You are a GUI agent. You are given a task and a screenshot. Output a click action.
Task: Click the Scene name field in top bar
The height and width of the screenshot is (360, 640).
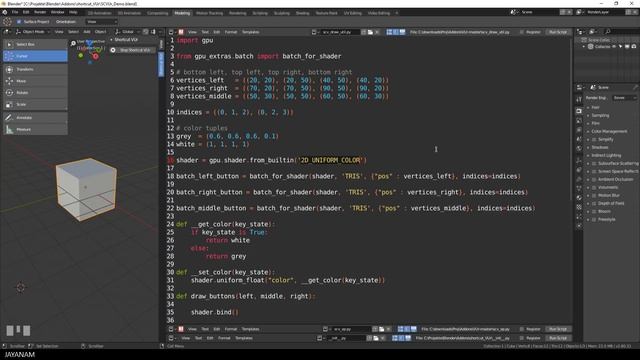coord(539,12)
